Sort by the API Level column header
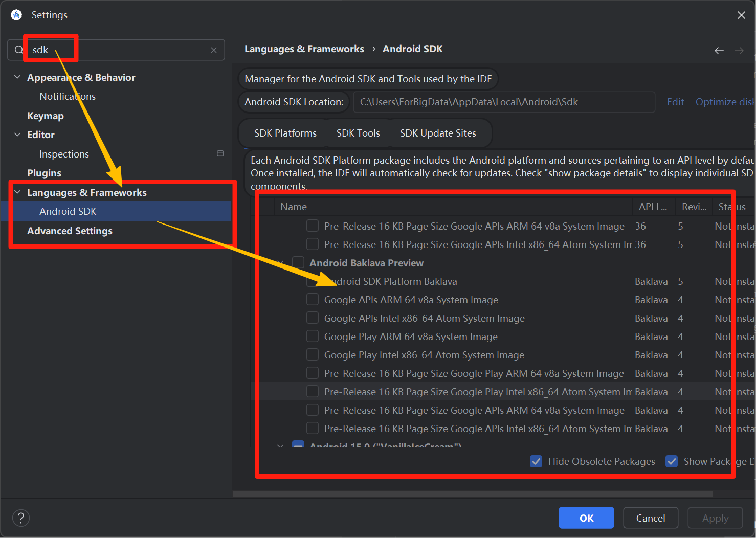Screen dimensions: 756x538 tap(654, 207)
